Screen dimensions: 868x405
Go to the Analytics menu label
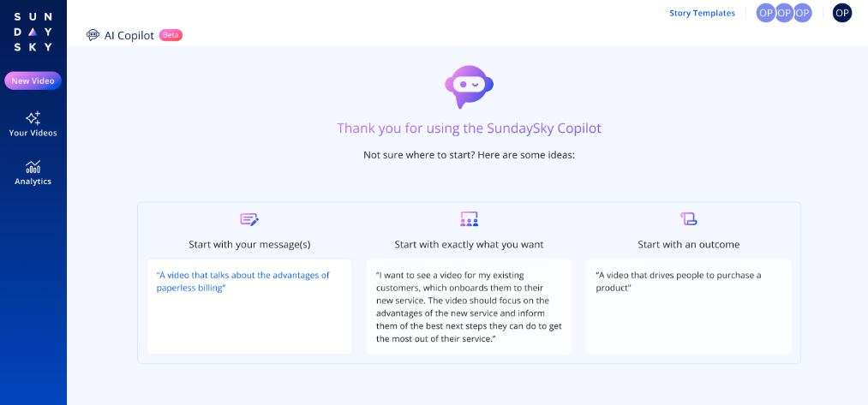point(33,182)
